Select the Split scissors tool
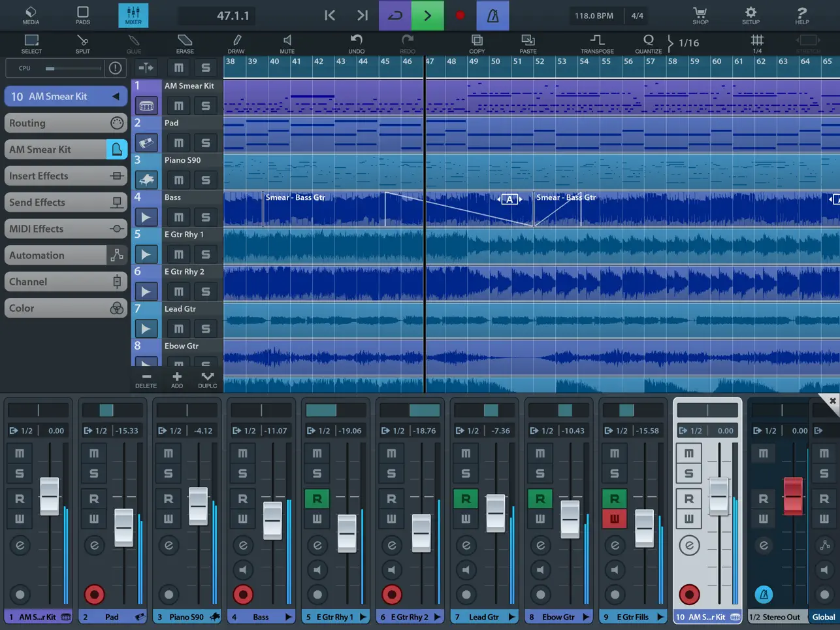 (x=83, y=43)
